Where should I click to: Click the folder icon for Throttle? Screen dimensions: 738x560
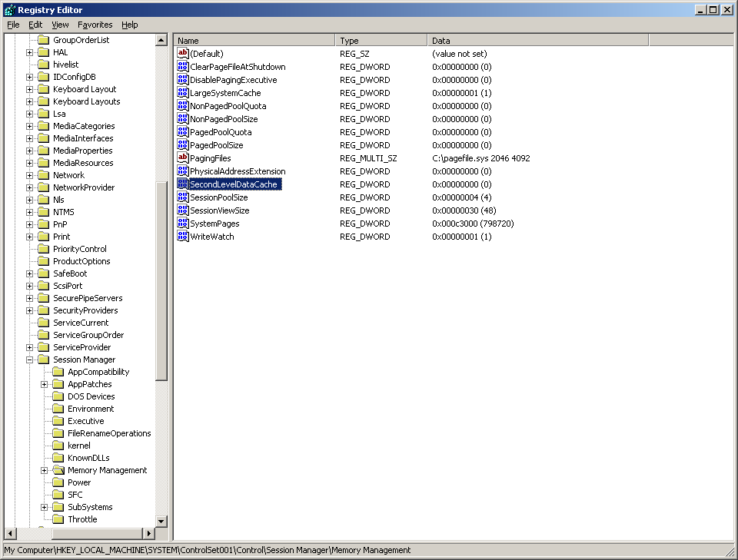coord(58,519)
